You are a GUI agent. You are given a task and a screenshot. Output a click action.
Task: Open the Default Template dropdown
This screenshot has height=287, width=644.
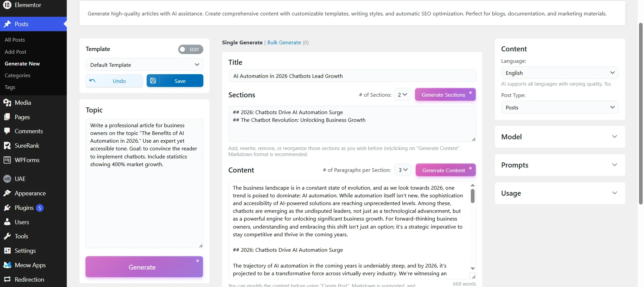[x=144, y=64]
